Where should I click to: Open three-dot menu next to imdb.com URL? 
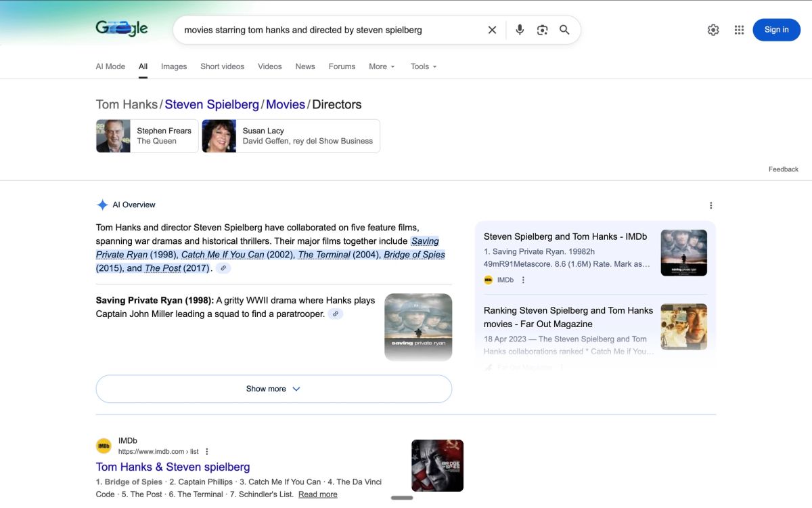(207, 452)
